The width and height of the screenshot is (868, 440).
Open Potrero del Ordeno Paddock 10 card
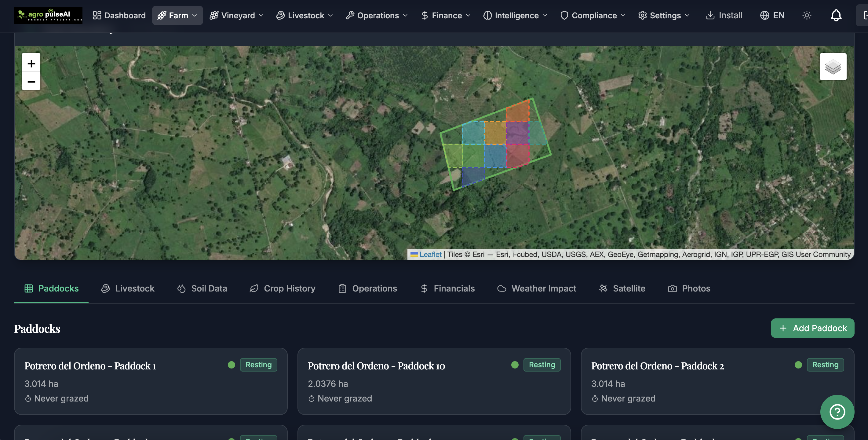[x=434, y=381]
